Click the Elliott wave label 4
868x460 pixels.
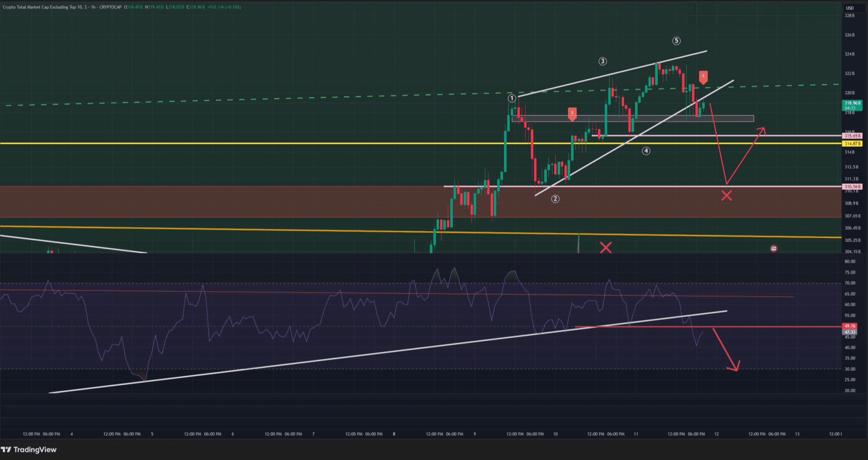[646, 151]
